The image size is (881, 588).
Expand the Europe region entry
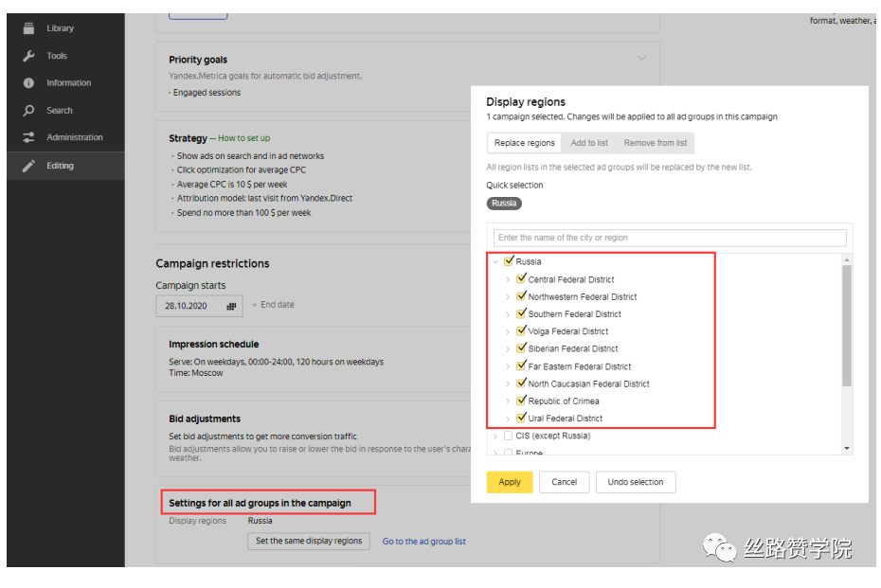495,453
